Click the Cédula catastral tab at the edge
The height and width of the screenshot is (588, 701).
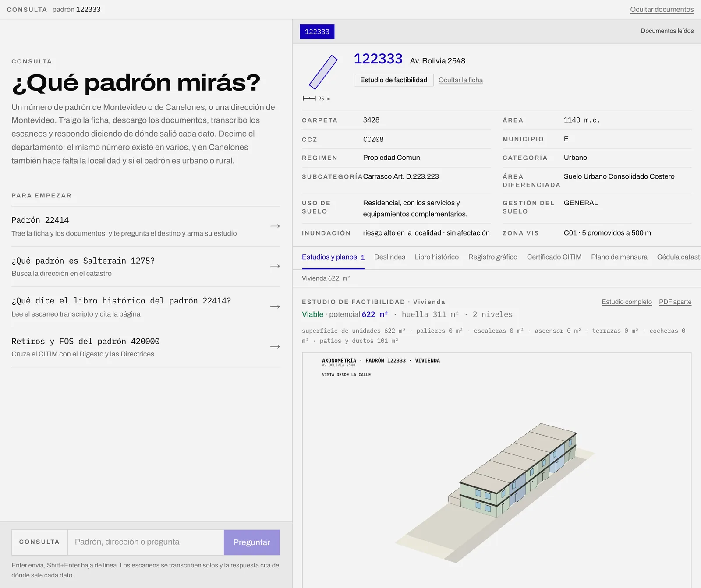(x=679, y=257)
